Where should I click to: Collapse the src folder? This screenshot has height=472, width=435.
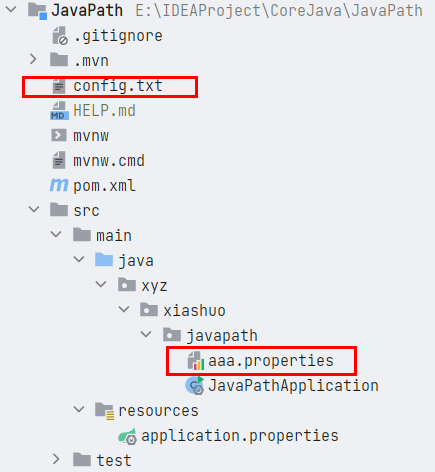coord(34,210)
